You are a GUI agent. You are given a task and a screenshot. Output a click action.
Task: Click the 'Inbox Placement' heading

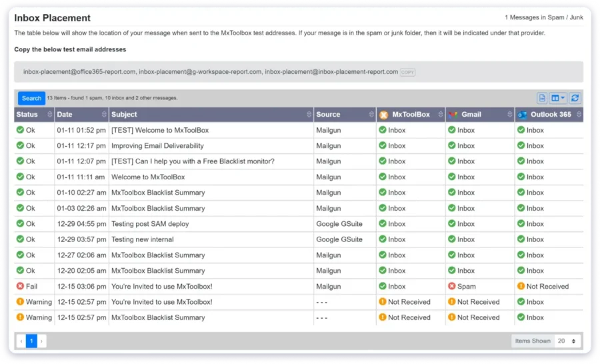coord(53,18)
